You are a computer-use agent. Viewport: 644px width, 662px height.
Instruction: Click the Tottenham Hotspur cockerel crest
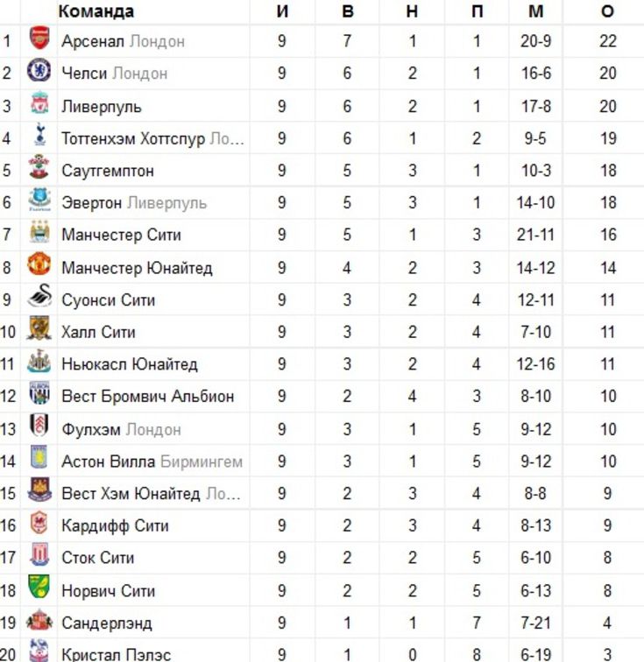click(x=40, y=134)
